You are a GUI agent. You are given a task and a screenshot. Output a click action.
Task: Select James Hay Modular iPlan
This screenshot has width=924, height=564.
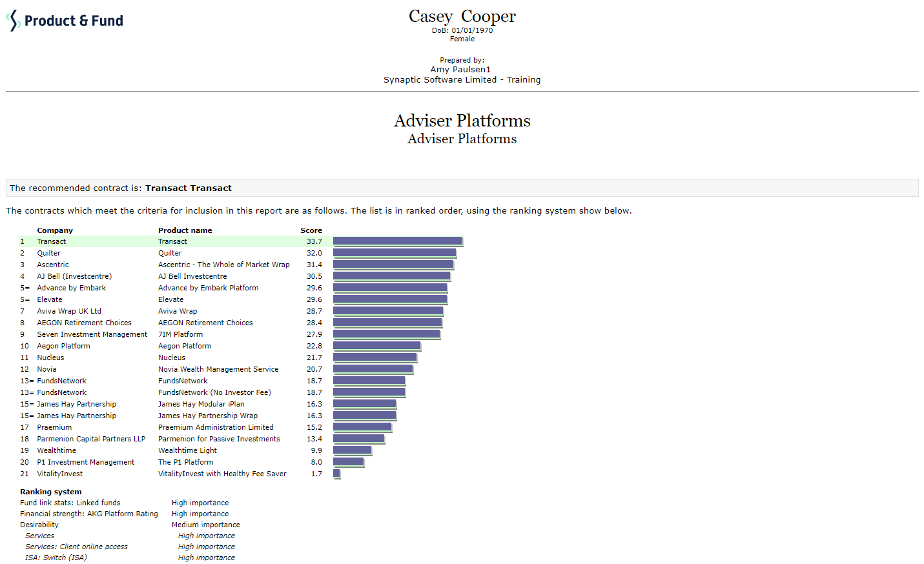[x=201, y=404]
